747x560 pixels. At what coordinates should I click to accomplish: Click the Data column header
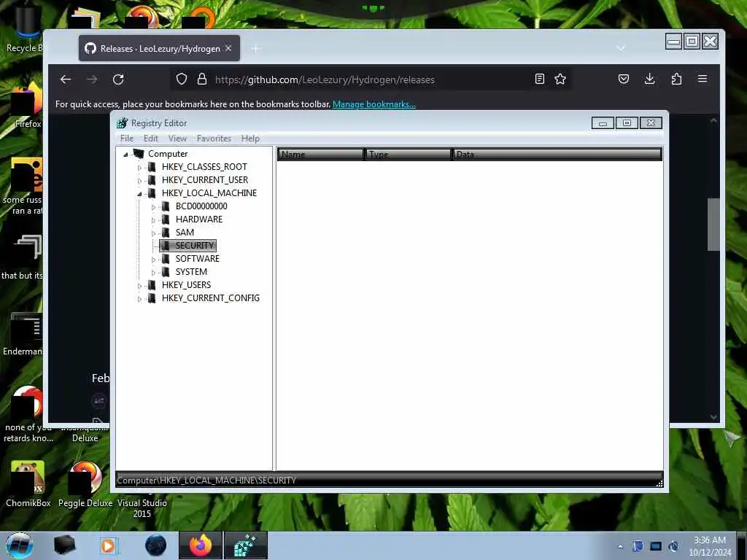pyautogui.click(x=557, y=155)
